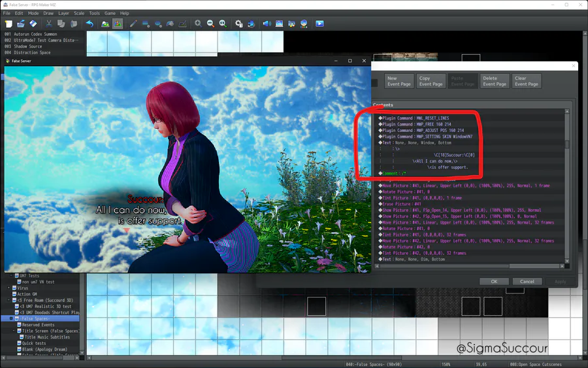The image size is (588, 368).
Task: Open the Event Searcher icon
Action: pyautogui.click(x=279, y=24)
